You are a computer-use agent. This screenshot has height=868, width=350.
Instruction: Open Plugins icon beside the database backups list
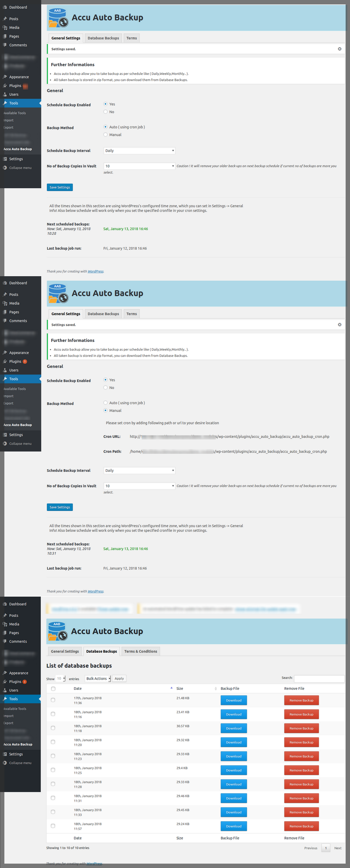pyautogui.click(x=5, y=682)
